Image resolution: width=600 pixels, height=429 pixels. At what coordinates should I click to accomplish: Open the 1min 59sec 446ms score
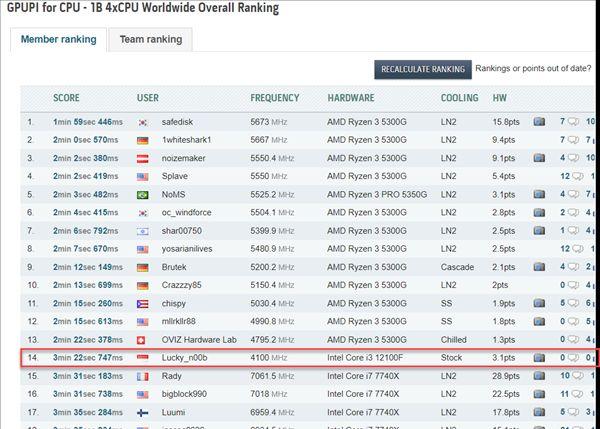click(x=88, y=122)
